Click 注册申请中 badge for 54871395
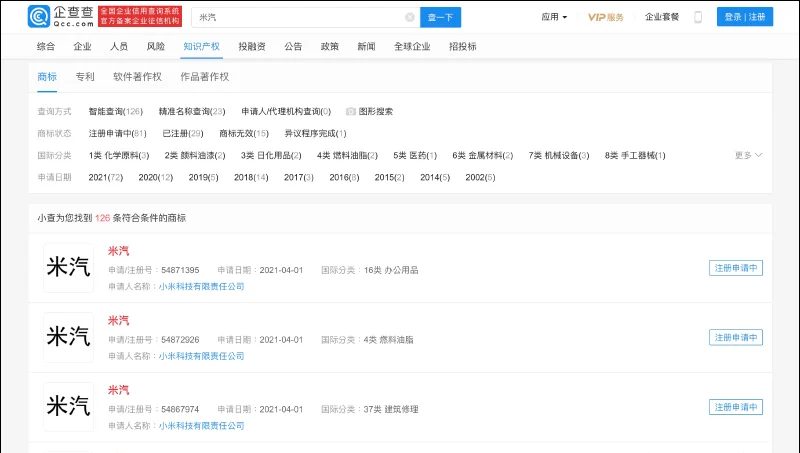Screen dimensions: 800x453 tap(736, 268)
